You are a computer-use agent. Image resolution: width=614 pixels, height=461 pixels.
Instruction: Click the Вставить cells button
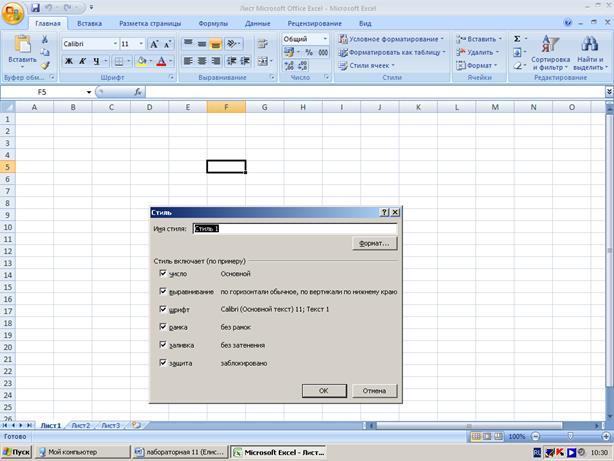pos(479,39)
